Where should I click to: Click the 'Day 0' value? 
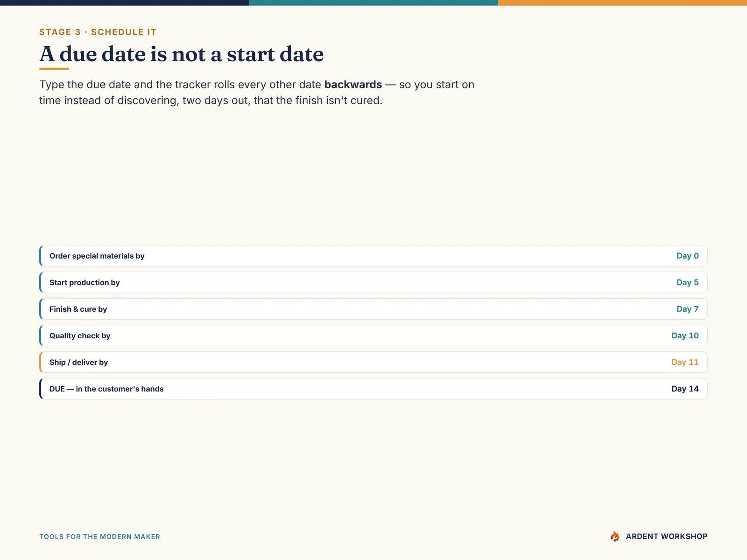(688, 256)
